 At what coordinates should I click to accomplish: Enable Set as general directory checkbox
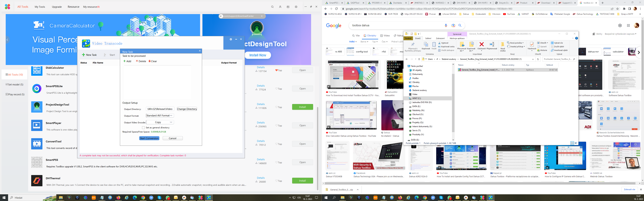coord(143,128)
